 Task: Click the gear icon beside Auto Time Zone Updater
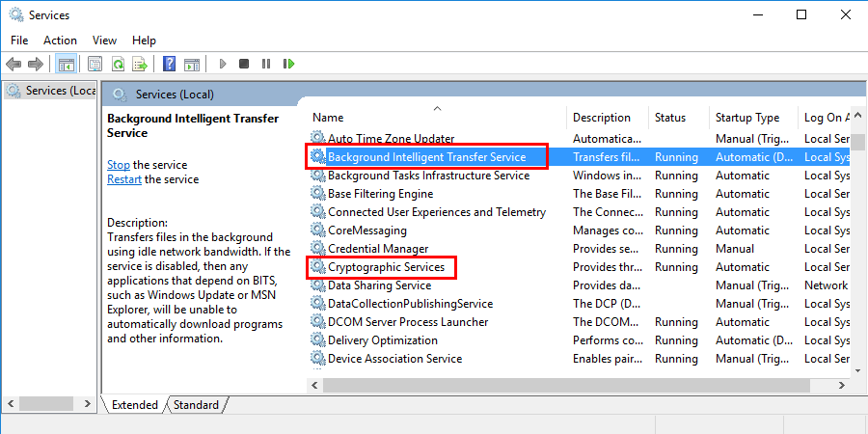click(x=317, y=138)
